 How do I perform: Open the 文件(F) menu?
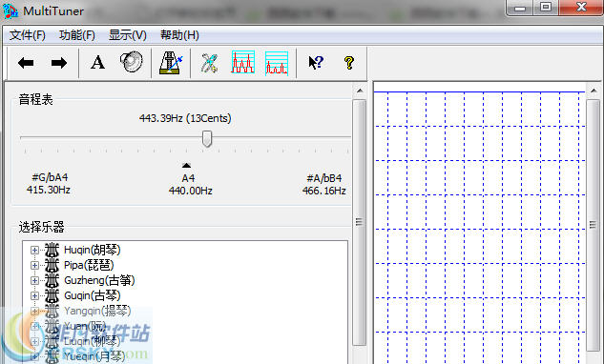point(28,35)
